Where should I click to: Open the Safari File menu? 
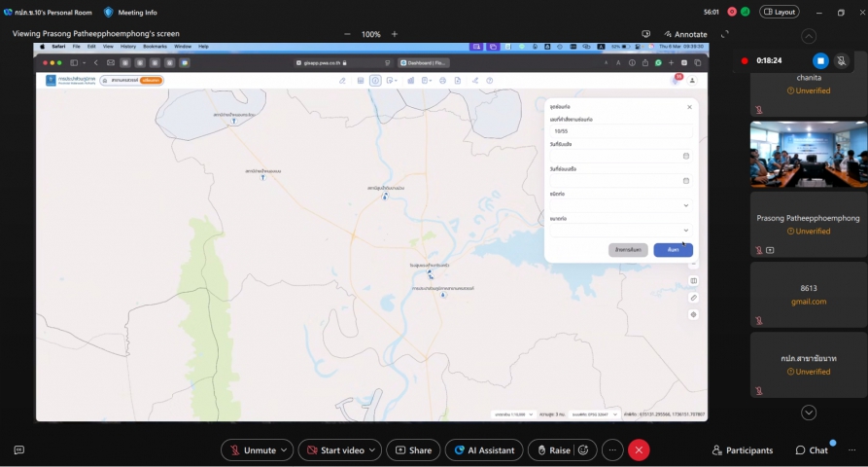tap(77, 47)
